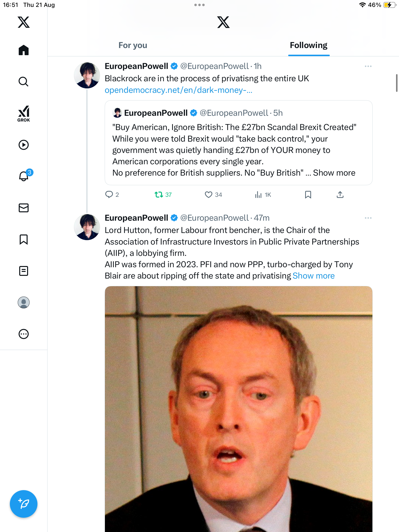Screen dimensions: 399x532
Task: Compose a new post
Action: (24, 504)
